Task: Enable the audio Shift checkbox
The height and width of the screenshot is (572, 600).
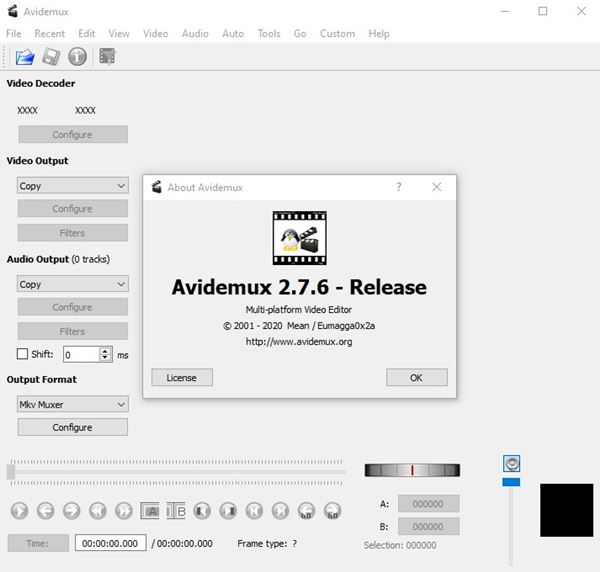Action: point(22,354)
